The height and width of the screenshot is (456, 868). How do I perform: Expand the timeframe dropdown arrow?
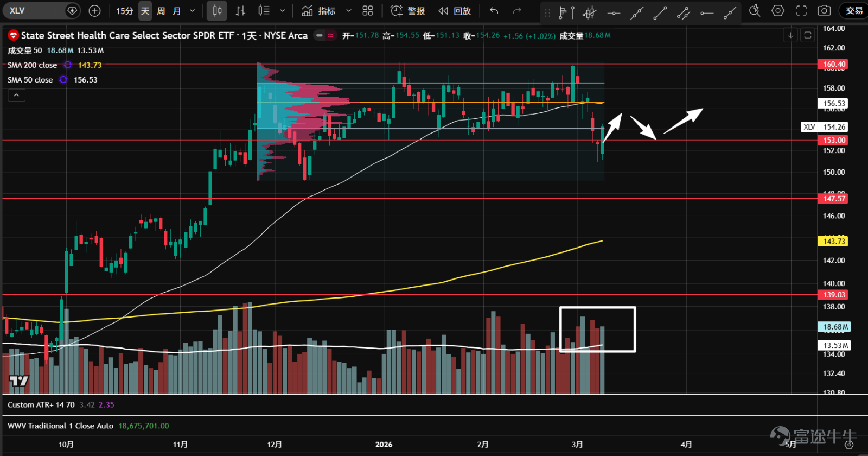click(193, 11)
